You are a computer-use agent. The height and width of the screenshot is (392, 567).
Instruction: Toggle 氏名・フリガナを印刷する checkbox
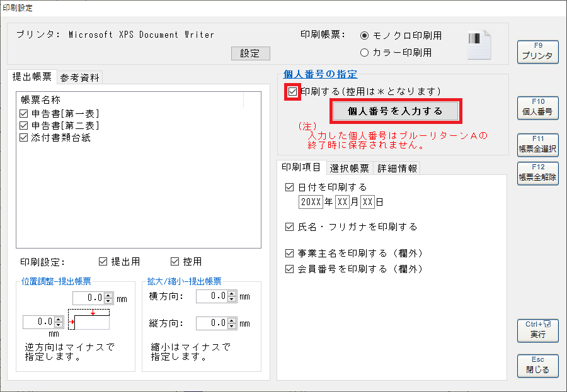click(x=289, y=227)
